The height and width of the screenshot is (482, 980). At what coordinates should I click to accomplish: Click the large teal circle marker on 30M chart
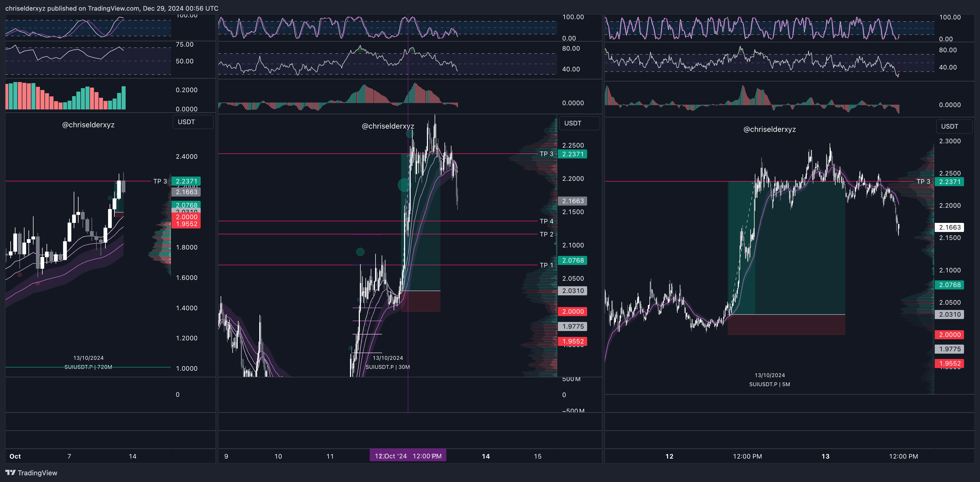point(404,185)
